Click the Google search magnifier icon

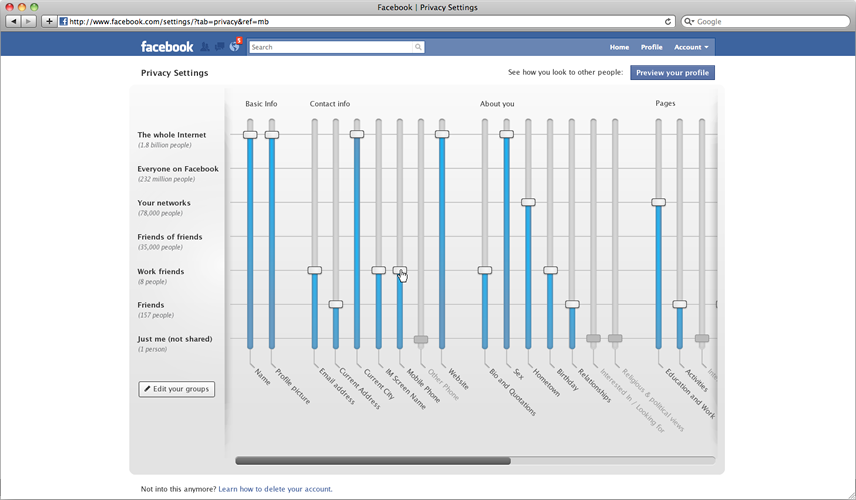(x=689, y=22)
